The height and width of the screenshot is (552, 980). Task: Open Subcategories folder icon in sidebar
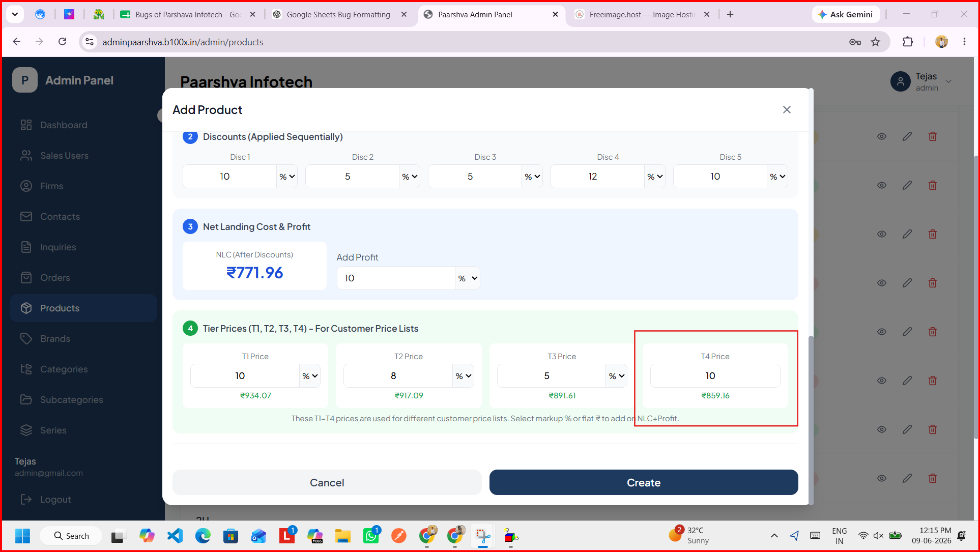(x=26, y=400)
